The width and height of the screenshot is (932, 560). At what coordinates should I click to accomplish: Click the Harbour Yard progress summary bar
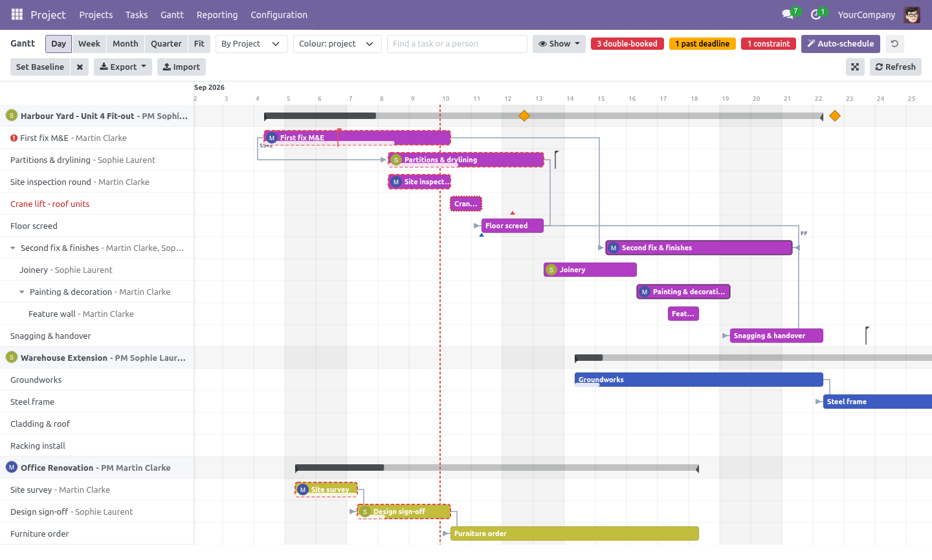544,116
